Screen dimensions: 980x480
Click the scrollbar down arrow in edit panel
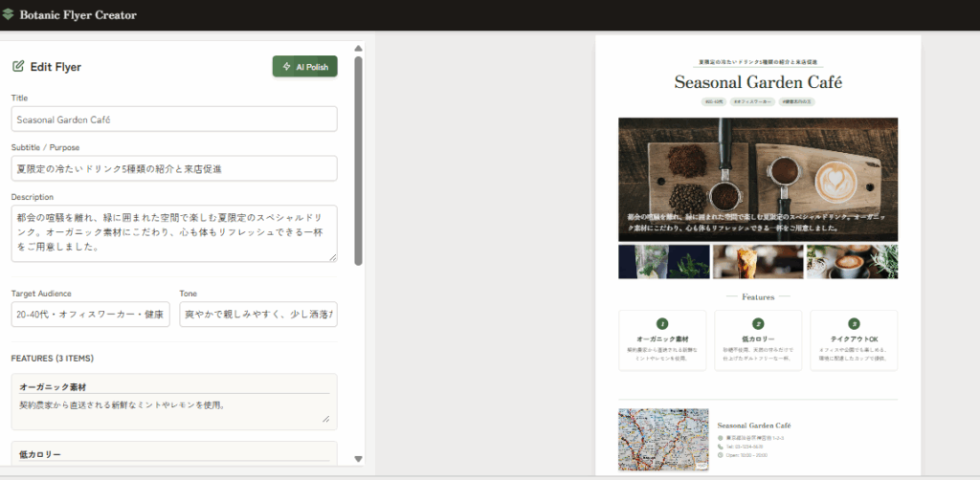point(359,459)
